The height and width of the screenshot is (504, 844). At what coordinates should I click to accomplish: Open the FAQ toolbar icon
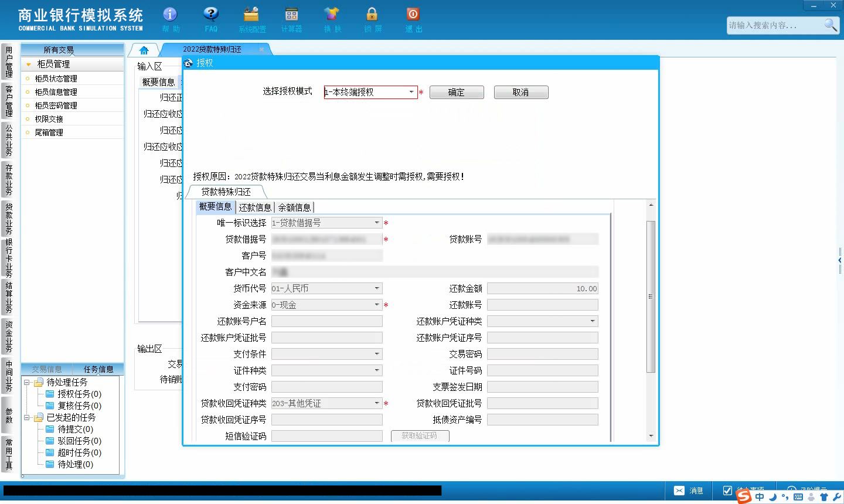(x=211, y=14)
